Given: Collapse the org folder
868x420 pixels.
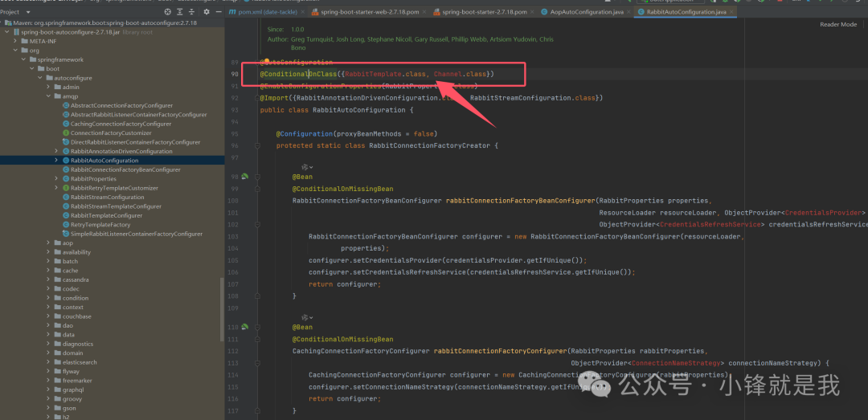Looking at the screenshot, I should click(x=15, y=51).
